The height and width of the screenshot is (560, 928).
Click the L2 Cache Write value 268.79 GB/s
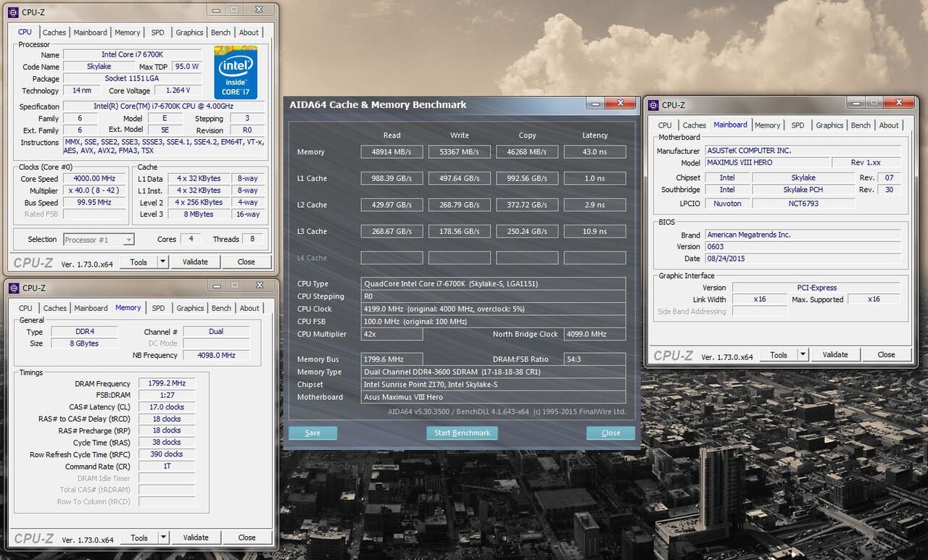(x=459, y=205)
